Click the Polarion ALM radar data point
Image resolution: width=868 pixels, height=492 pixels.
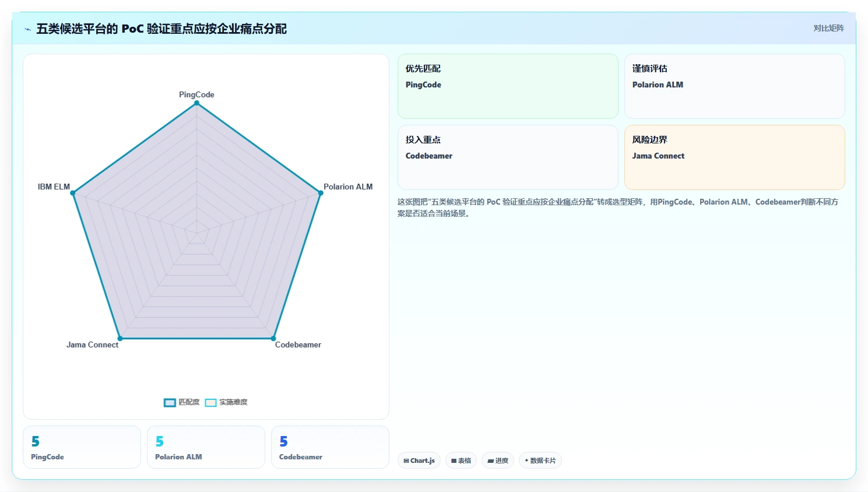pos(320,193)
